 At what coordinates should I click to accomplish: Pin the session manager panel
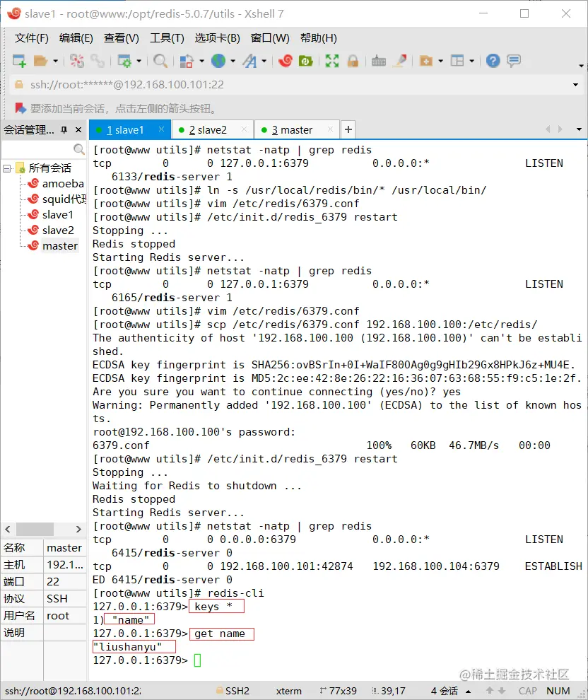point(64,130)
